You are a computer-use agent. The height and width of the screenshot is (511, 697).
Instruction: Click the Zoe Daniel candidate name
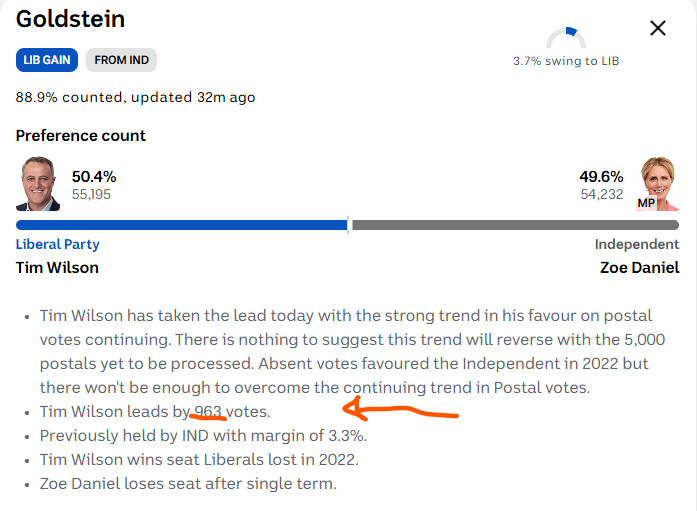point(639,267)
